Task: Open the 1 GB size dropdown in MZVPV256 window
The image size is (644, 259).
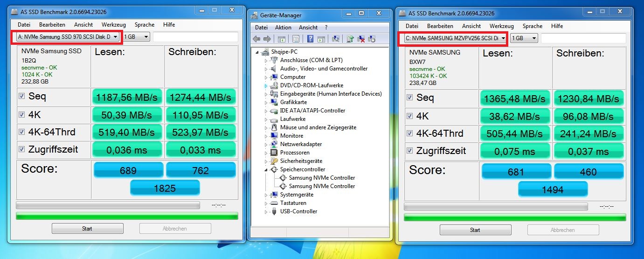Action: [x=524, y=38]
